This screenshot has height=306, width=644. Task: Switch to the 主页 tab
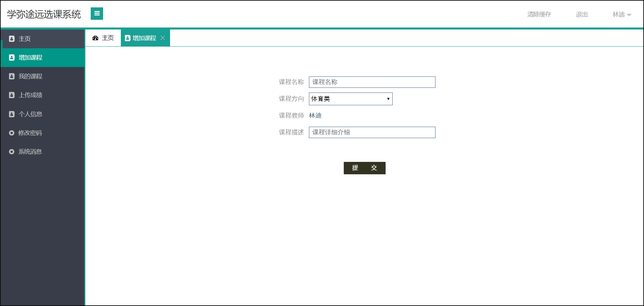click(x=107, y=38)
